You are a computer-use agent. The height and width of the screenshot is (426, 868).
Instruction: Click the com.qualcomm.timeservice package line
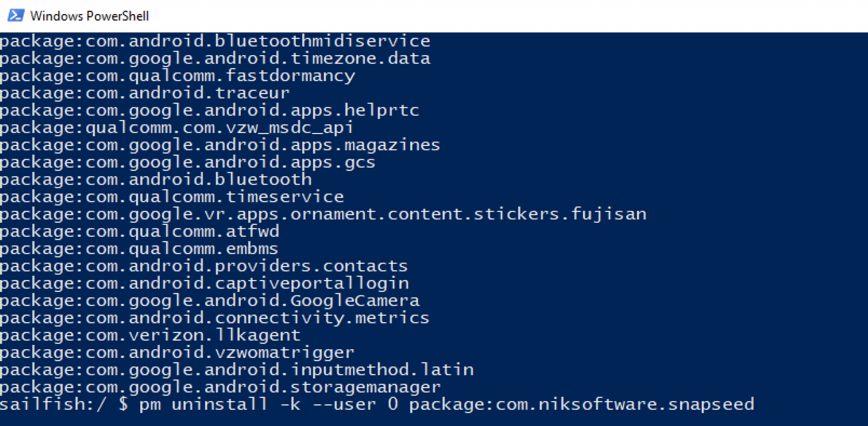pyautogui.click(x=172, y=197)
